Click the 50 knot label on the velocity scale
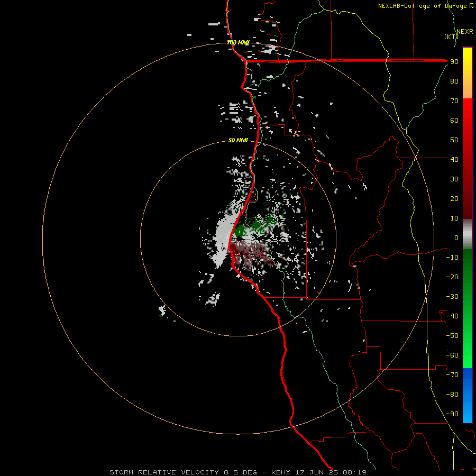The image size is (476, 476). (454, 140)
